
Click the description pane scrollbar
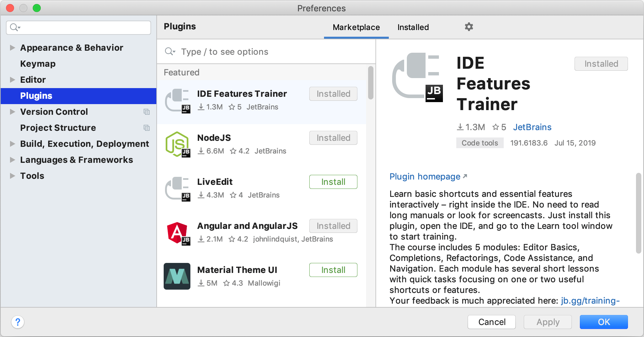[x=638, y=213]
